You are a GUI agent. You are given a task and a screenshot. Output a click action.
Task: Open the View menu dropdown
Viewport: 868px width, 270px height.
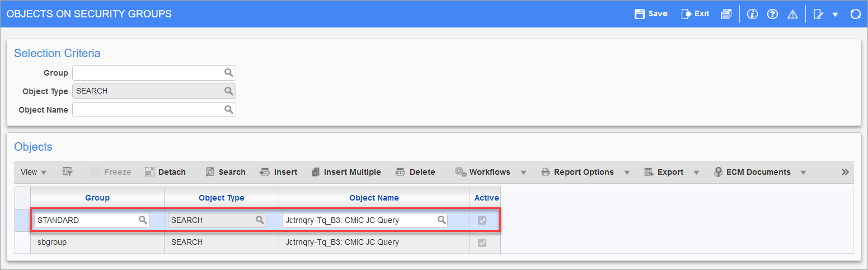point(34,172)
